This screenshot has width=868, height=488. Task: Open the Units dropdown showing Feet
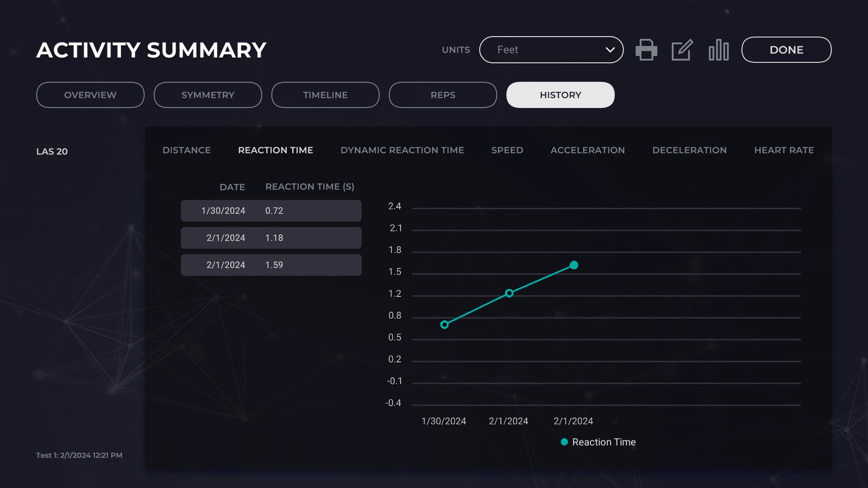[x=551, y=50]
